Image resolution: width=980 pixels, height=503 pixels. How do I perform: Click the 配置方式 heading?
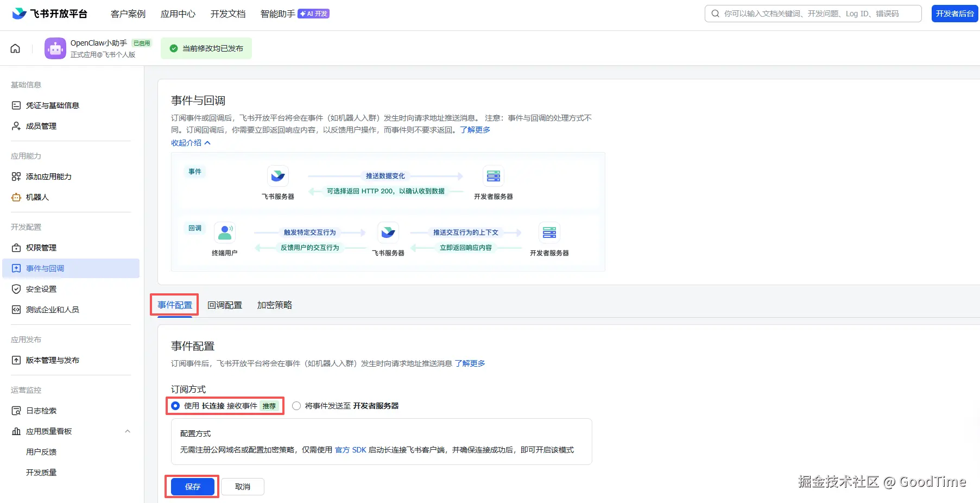195,433
